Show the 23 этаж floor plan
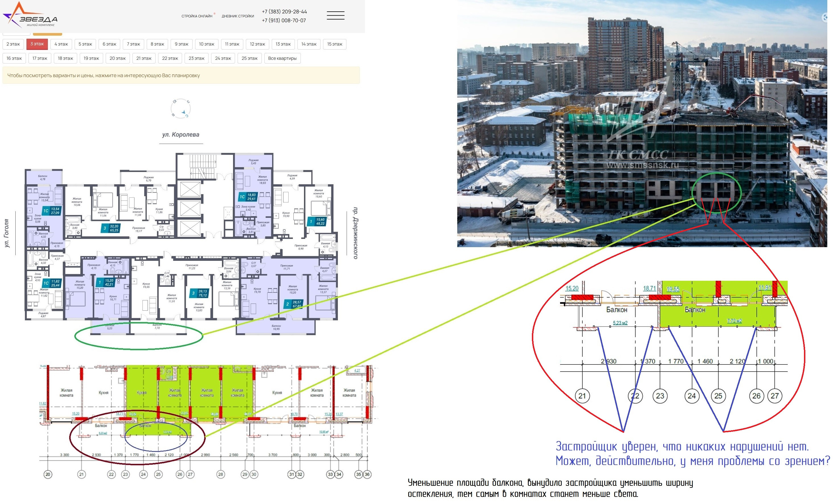The height and width of the screenshot is (504, 833). pyautogui.click(x=196, y=58)
